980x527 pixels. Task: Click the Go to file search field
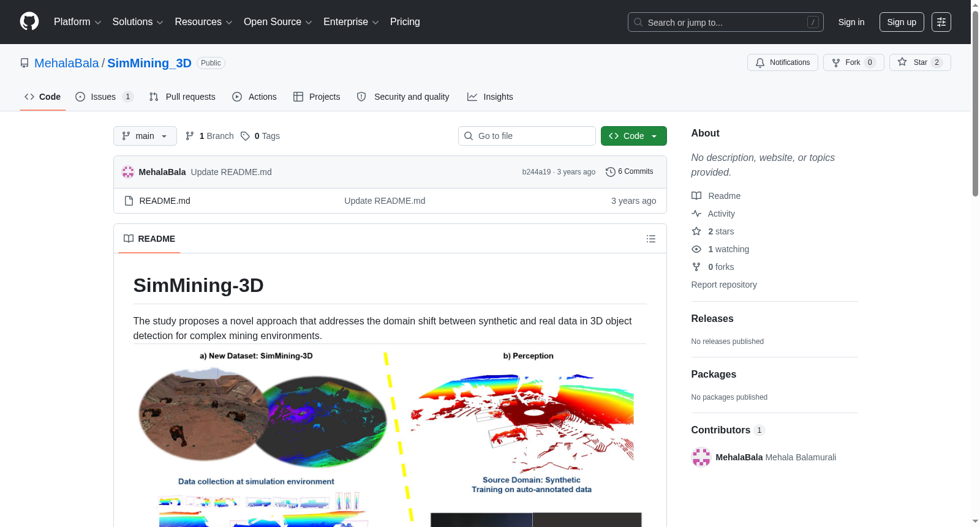[x=527, y=136]
